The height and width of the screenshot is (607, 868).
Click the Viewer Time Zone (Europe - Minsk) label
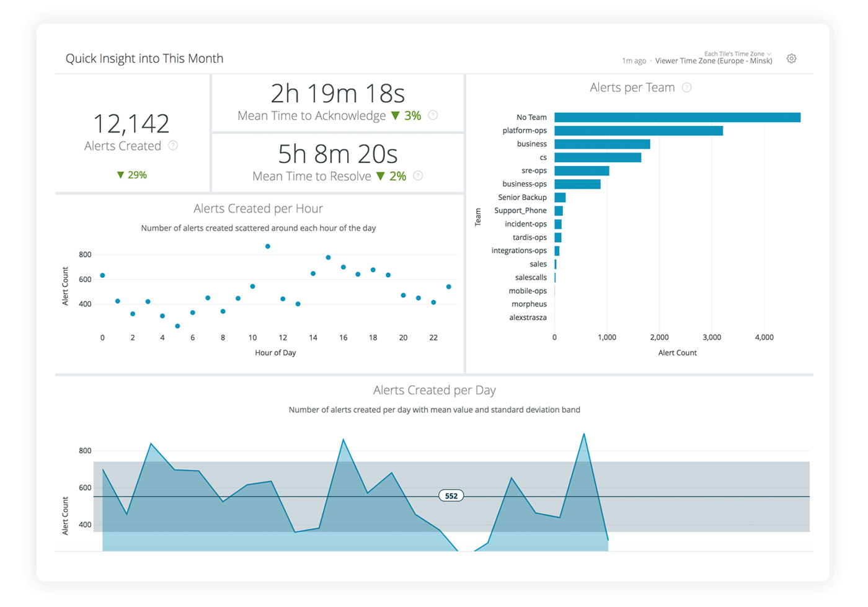coord(713,61)
